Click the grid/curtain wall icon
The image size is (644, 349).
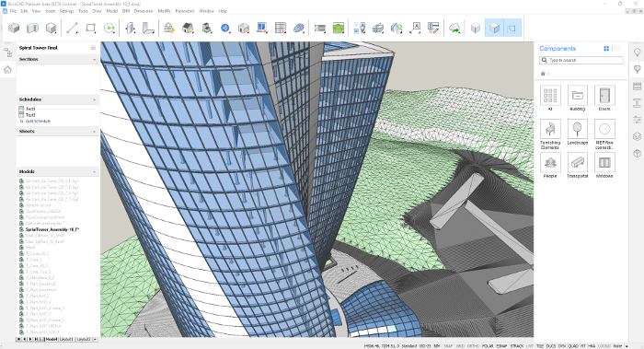[281, 28]
